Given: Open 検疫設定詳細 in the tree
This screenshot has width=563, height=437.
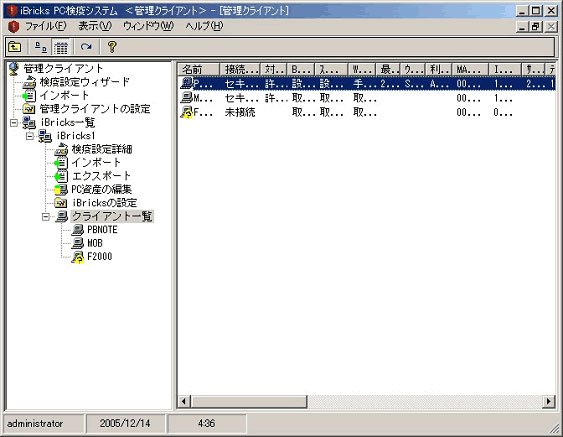Looking at the screenshot, I should [x=102, y=149].
